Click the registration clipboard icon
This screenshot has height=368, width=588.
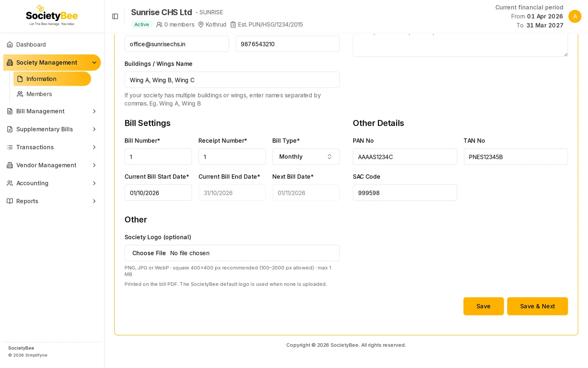coord(233,25)
